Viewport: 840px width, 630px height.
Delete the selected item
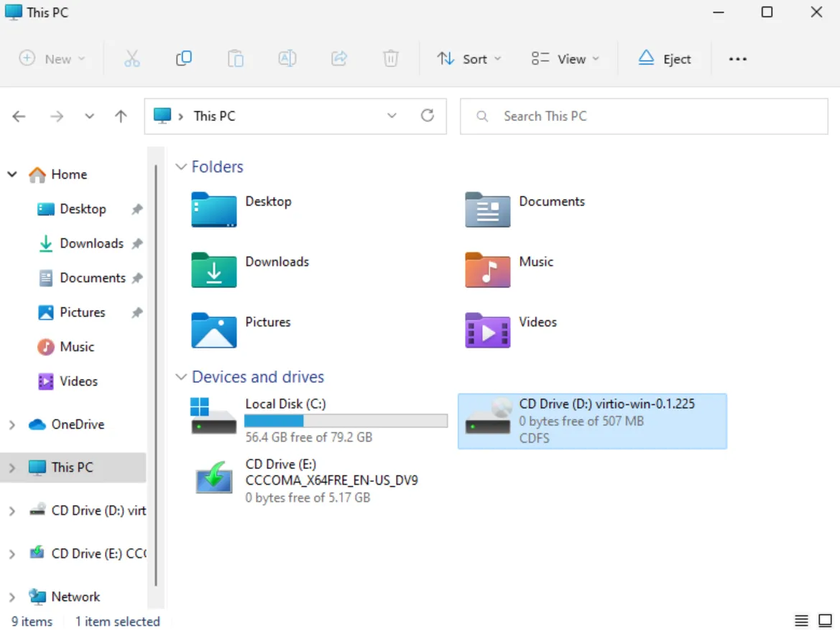point(390,58)
